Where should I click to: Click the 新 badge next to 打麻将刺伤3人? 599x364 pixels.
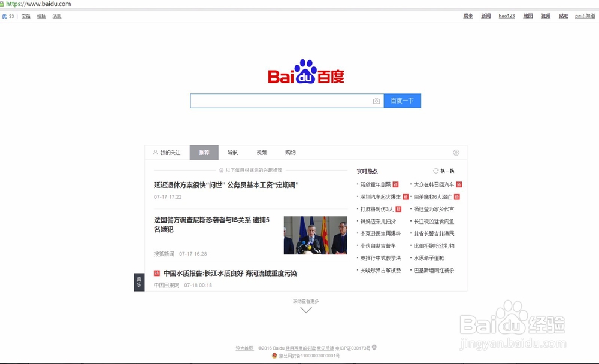[x=398, y=209]
